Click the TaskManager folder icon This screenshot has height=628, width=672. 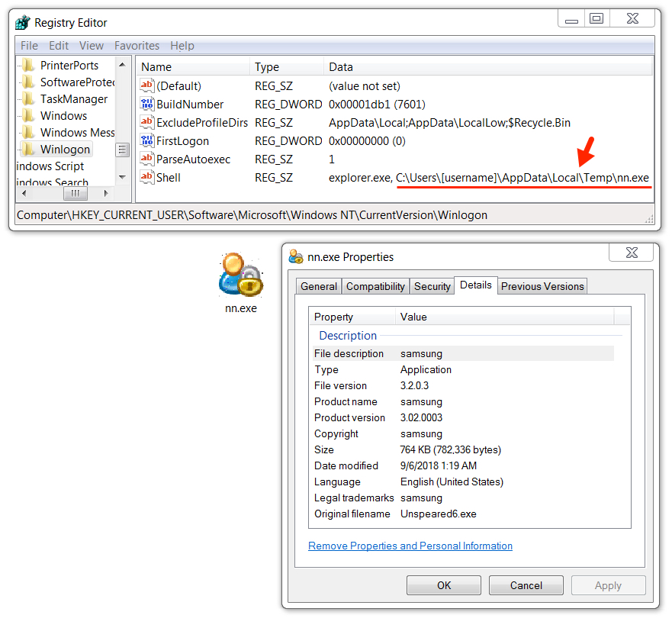(29, 99)
